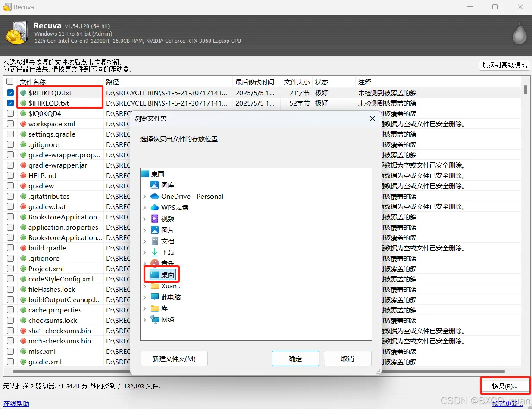The height and width of the screenshot is (409, 532).
Task: Click the 图片 pictures icon in tree
Action: coord(155,230)
